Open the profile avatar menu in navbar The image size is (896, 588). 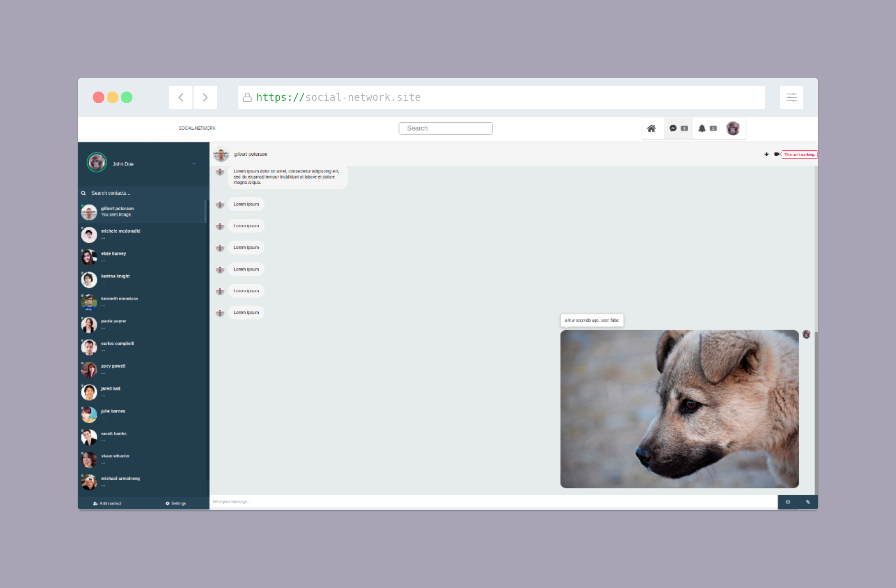tap(733, 129)
